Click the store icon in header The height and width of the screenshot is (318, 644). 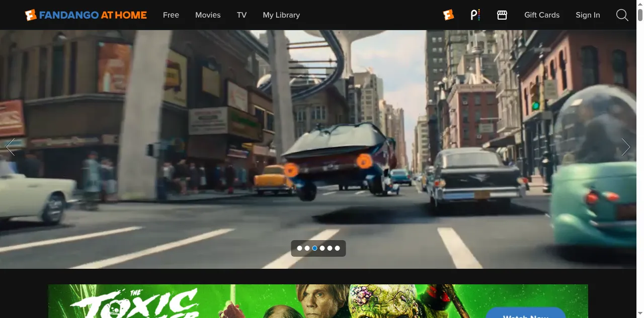(502, 15)
